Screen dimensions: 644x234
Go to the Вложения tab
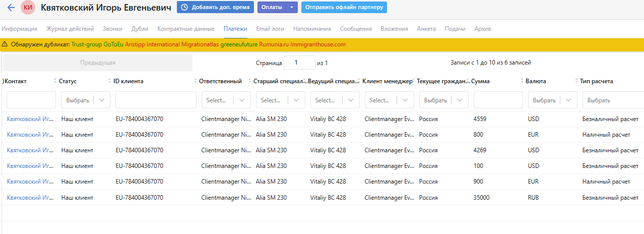394,29
